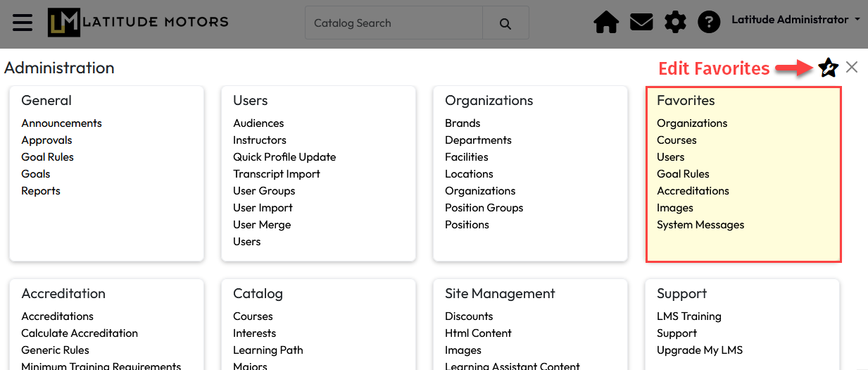Click Upgrade My LMS link
Screen dimensions: 868x370
[x=700, y=350]
